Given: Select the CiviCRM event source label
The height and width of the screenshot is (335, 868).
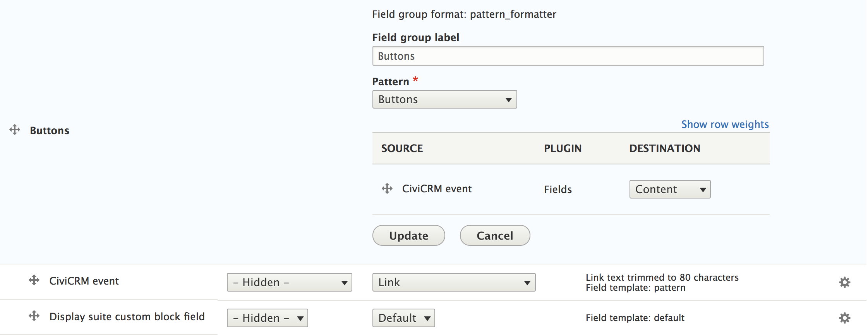Looking at the screenshot, I should pos(437,188).
